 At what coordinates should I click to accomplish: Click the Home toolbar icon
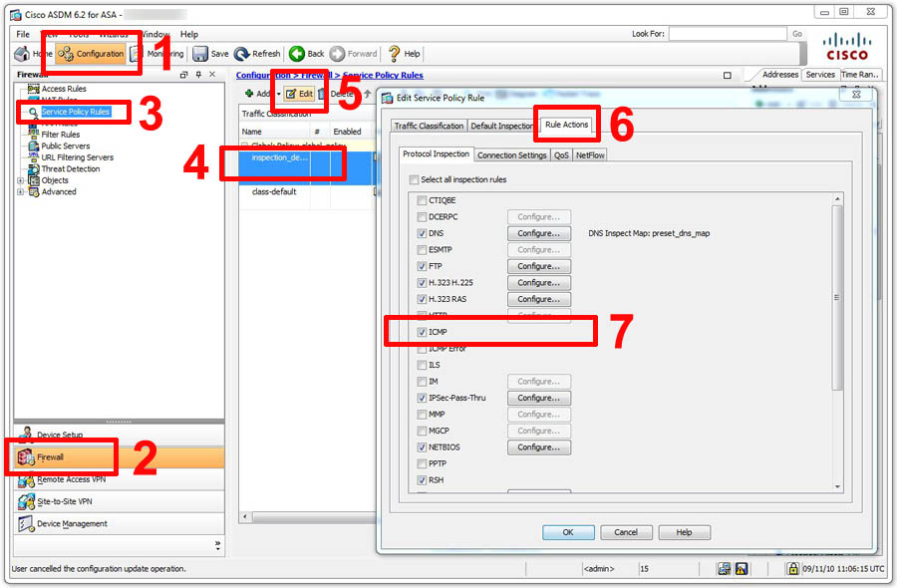[x=22, y=54]
